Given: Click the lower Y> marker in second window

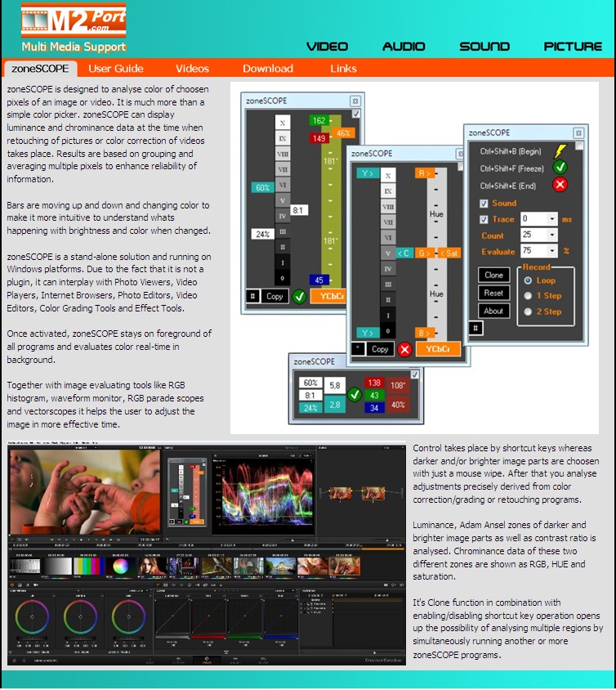Looking at the screenshot, I should pyautogui.click(x=368, y=333).
